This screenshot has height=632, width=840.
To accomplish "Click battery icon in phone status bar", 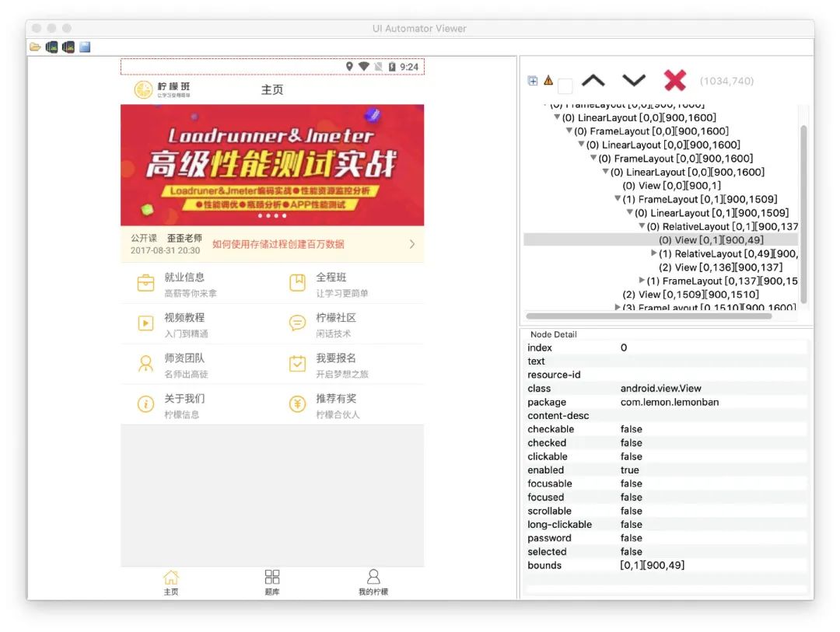I will (x=391, y=67).
